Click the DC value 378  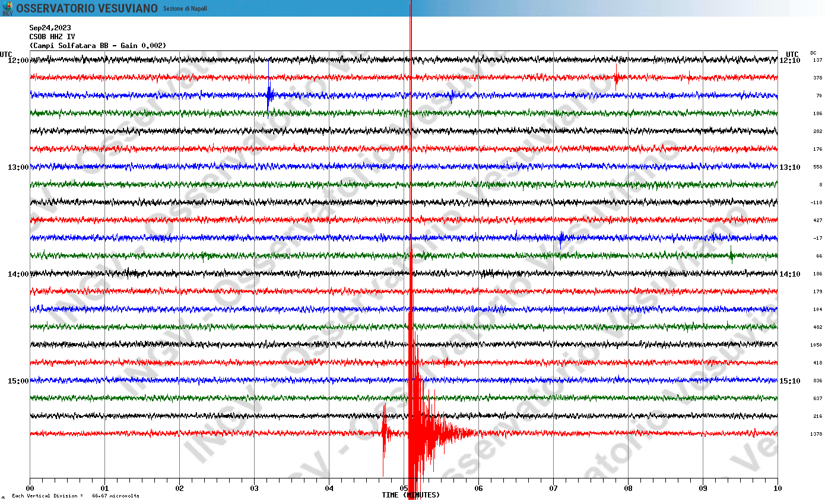click(818, 78)
